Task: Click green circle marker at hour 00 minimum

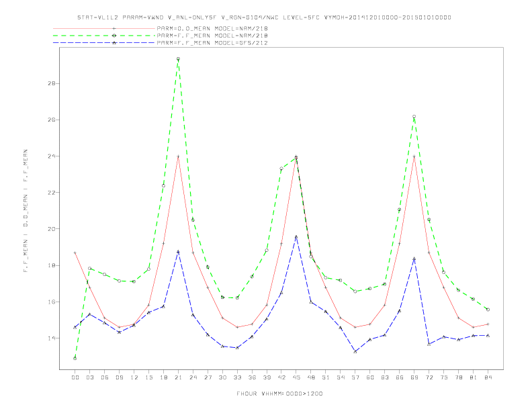Action: (x=75, y=359)
